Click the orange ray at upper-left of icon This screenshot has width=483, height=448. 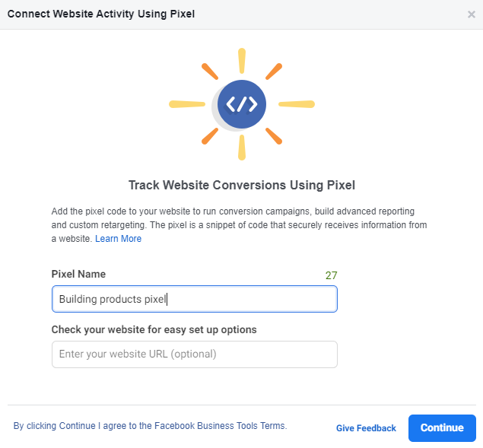(209, 71)
